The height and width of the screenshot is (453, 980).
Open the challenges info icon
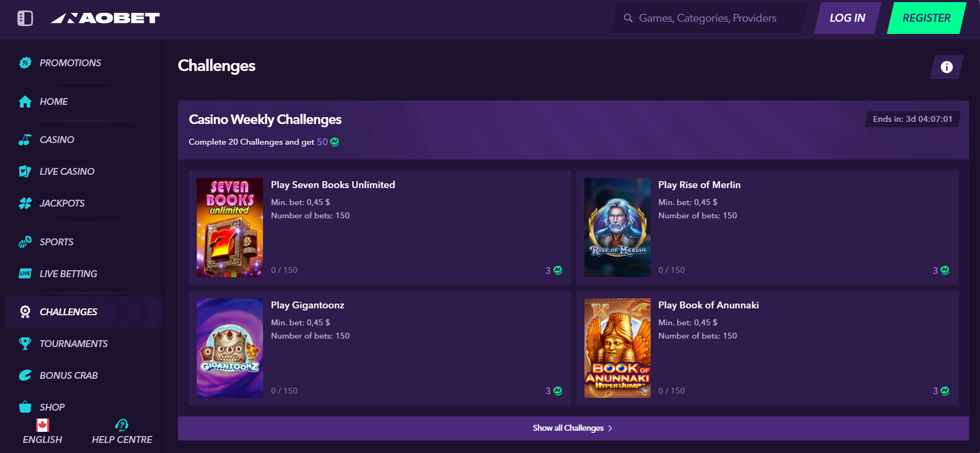click(947, 67)
